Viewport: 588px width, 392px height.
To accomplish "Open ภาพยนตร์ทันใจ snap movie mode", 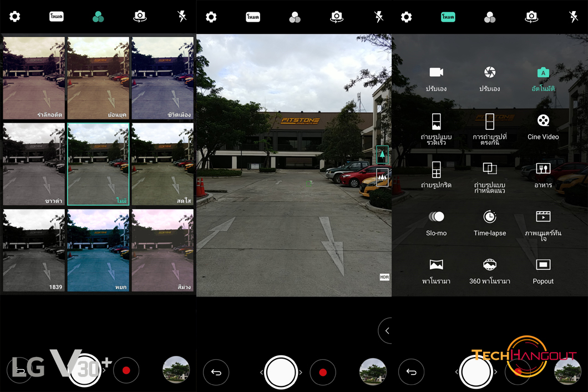I will (543, 225).
